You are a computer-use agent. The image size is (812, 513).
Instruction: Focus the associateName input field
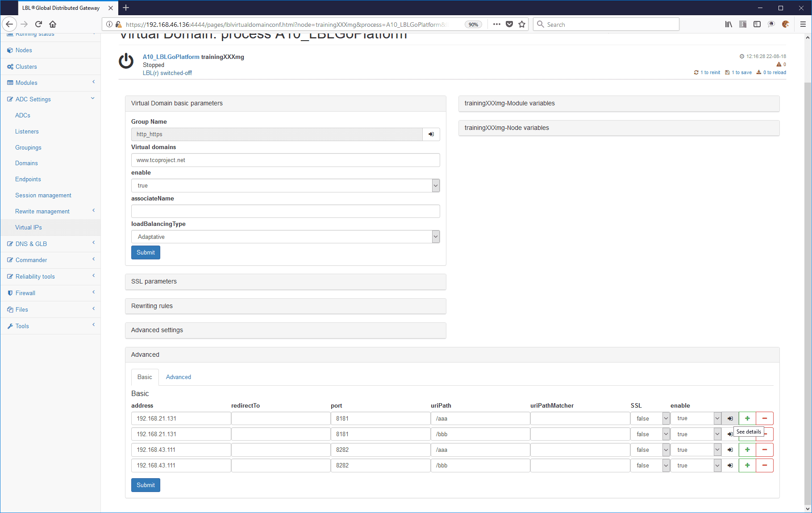[285, 211]
